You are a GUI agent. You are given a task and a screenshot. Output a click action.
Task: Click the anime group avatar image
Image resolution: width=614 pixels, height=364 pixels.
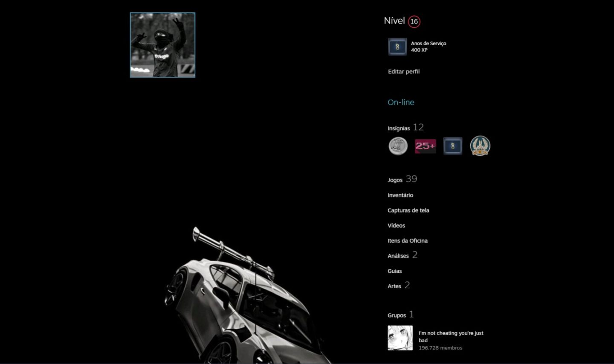coord(400,338)
